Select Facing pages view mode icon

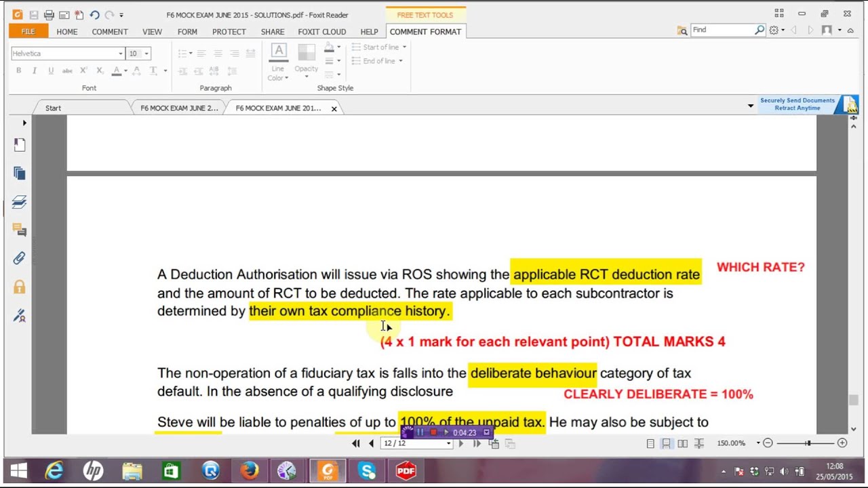click(x=683, y=443)
